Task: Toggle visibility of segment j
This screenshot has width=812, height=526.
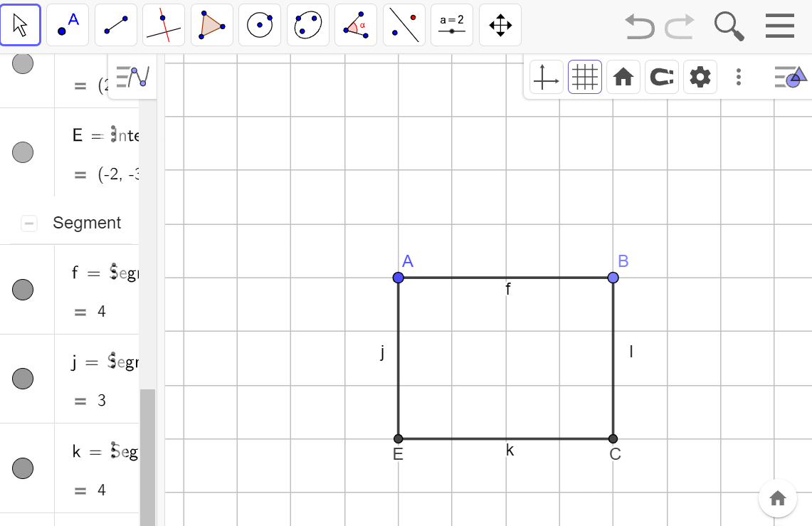Action: pos(23,379)
